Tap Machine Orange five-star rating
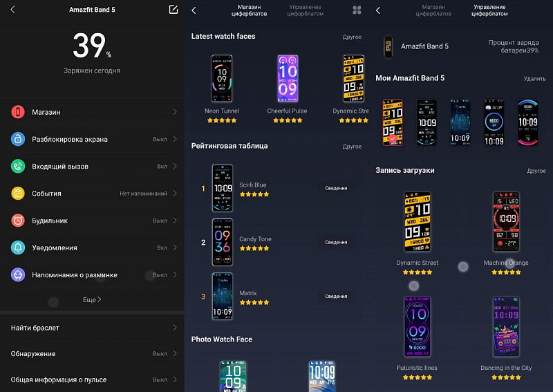 tap(506, 272)
